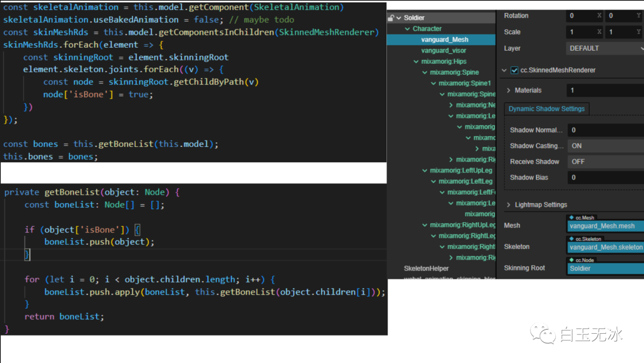Open the Receive Shadow OFF dropdown
644x363 pixels.
[x=606, y=162]
